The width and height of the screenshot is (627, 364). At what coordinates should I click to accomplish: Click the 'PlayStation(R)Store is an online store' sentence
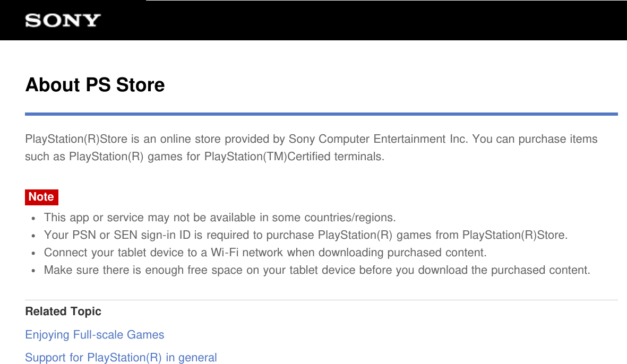[159, 139]
